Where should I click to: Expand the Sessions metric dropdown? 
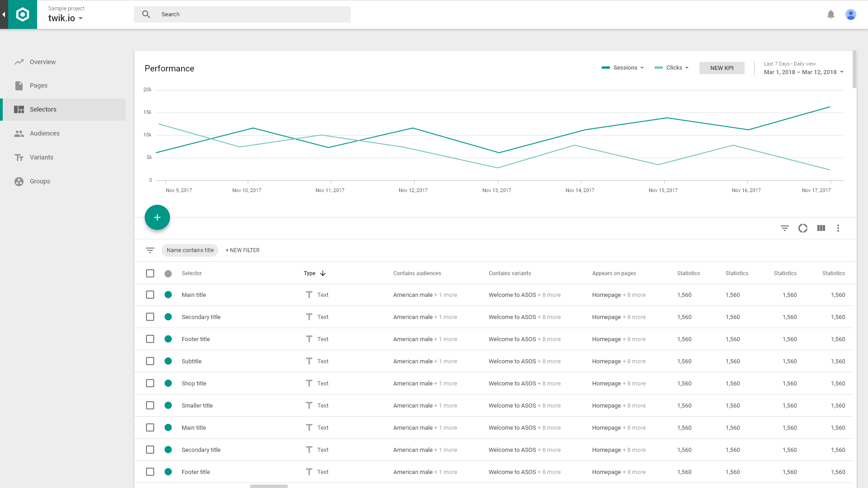tap(627, 68)
